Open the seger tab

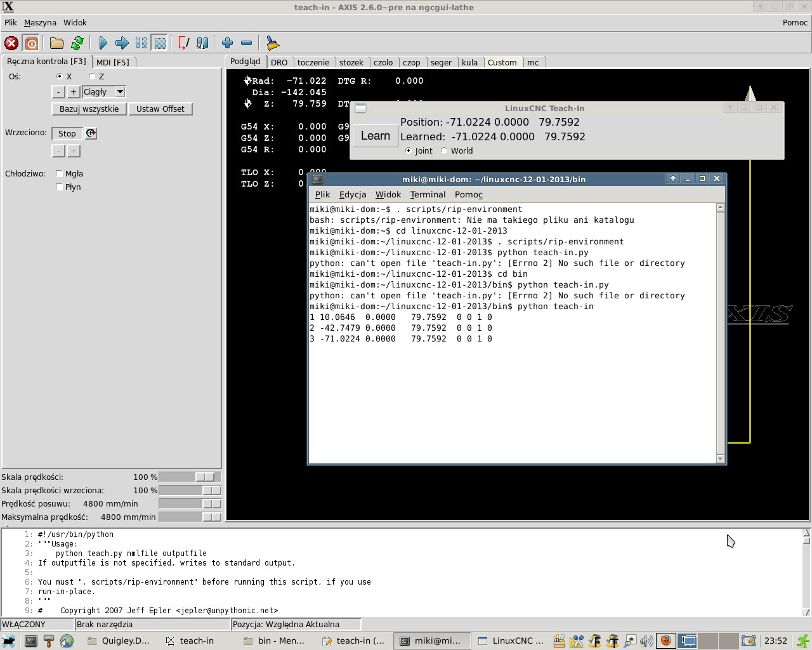click(441, 62)
